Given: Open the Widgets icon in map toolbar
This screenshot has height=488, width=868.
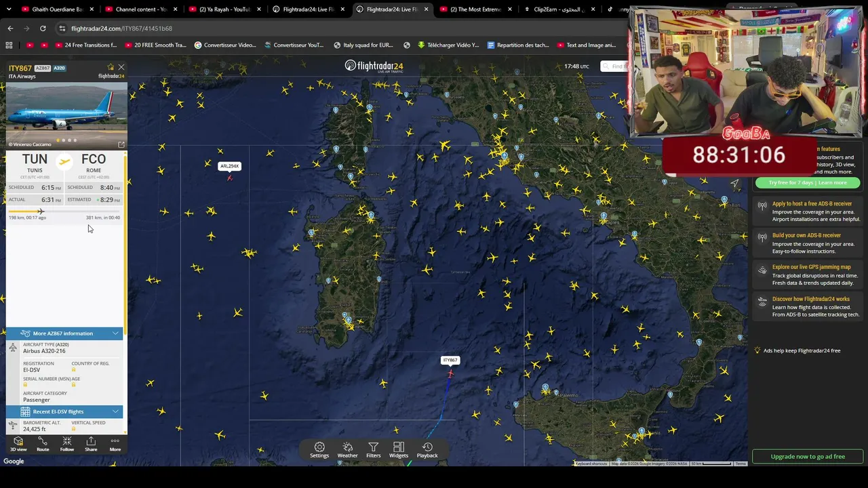Looking at the screenshot, I should [399, 450].
